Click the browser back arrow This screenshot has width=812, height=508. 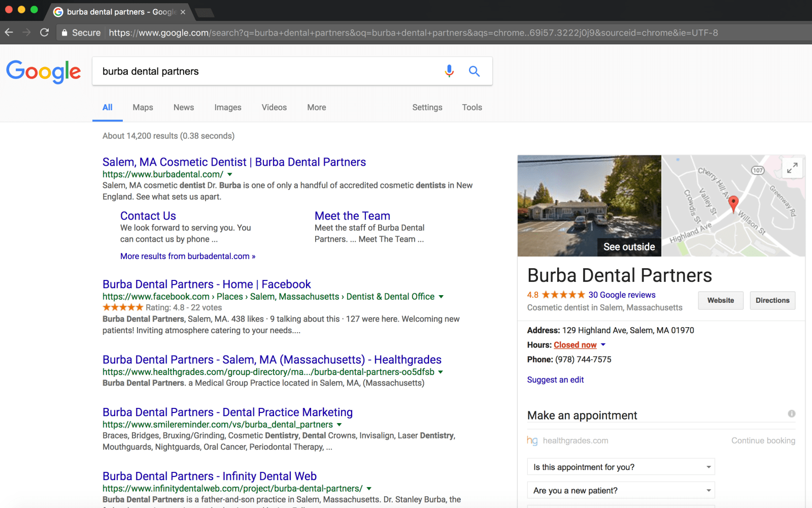[9, 33]
